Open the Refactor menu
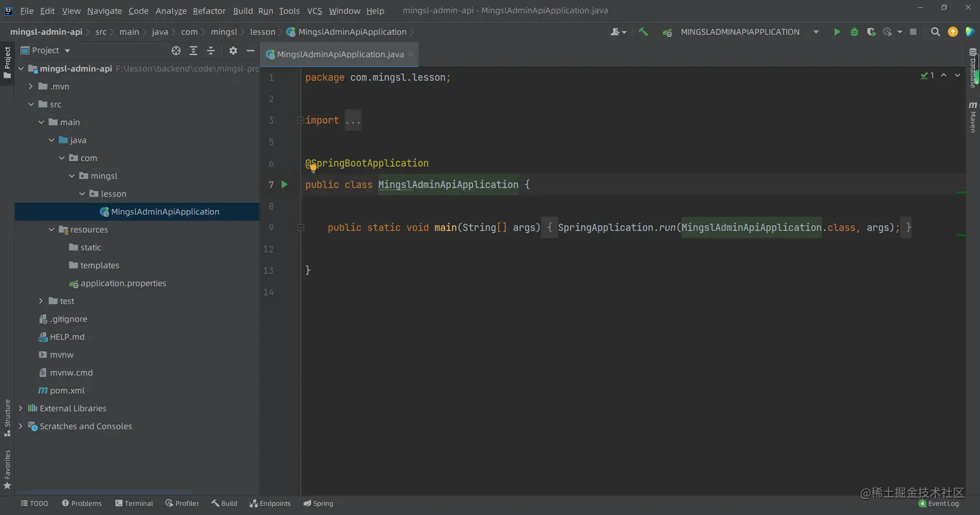The width and height of the screenshot is (980, 515). point(209,11)
